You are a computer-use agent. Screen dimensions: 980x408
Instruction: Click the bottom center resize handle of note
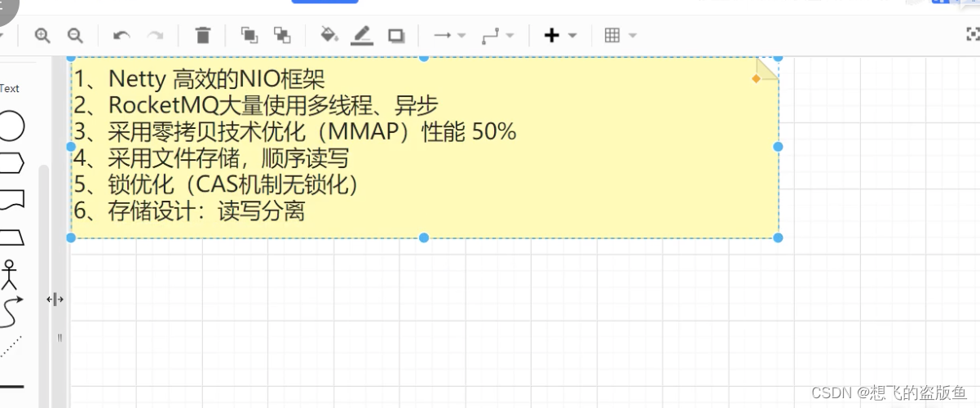pos(424,237)
